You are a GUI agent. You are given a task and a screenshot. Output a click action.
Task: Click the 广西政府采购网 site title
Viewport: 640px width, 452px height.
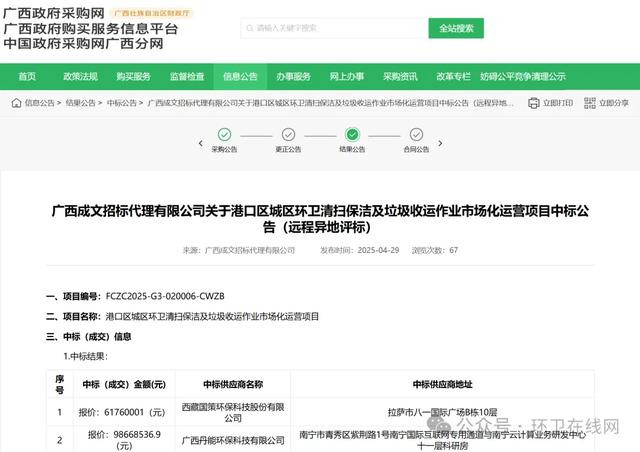click(53, 13)
